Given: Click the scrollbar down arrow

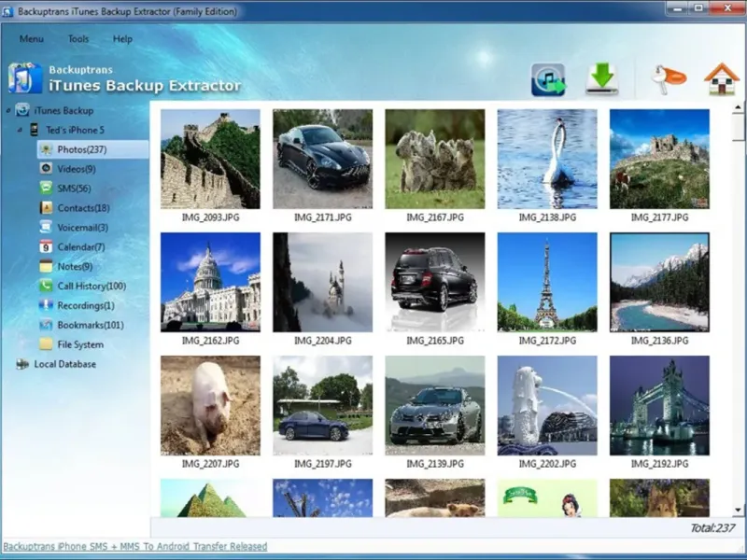Looking at the screenshot, I should (x=738, y=510).
